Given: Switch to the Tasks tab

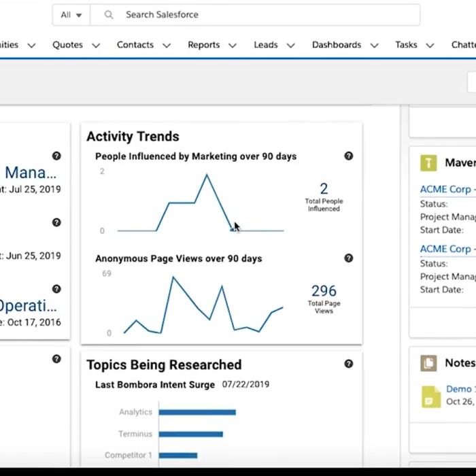Looking at the screenshot, I should click(x=406, y=45).
